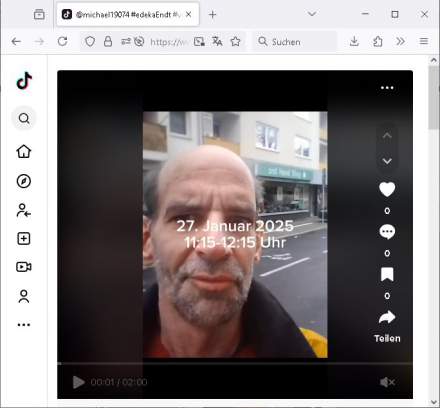Screen dimensions: 440x408
Task: Expand sidebar more options dots
Action: [x=24, y=325]
